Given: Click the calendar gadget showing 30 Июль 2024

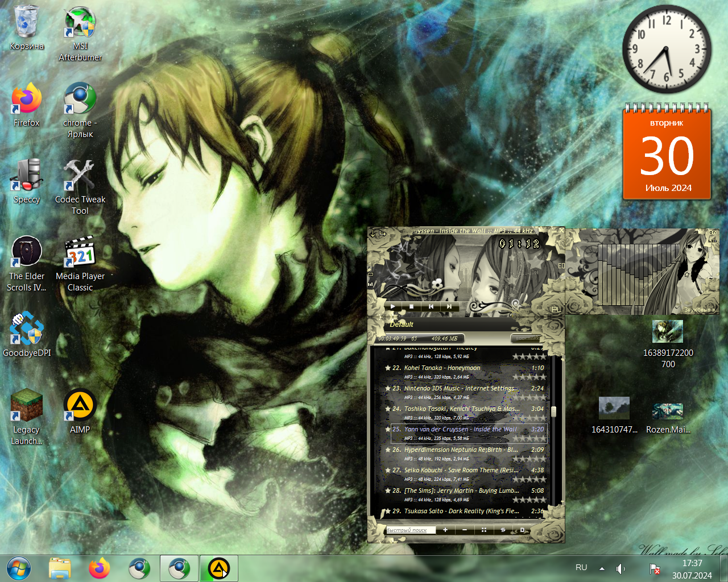Looking at the screenshot, I should (x=667, y=152).
